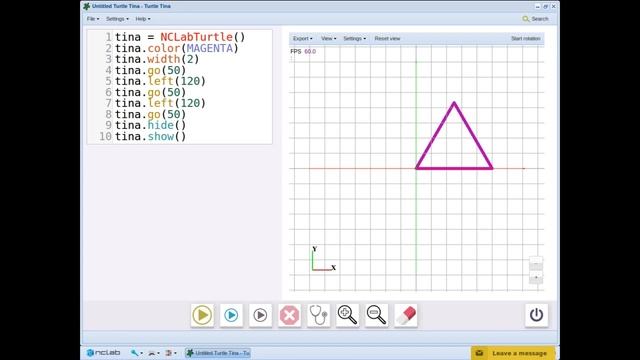Click the gray step-play button

260,315
